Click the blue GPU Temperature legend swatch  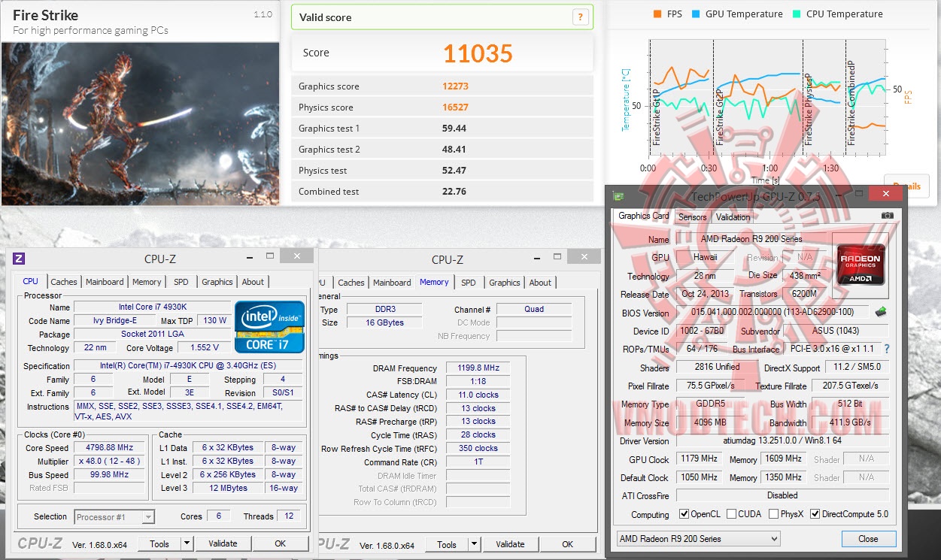pyautogui.click(x=697, y=14)
